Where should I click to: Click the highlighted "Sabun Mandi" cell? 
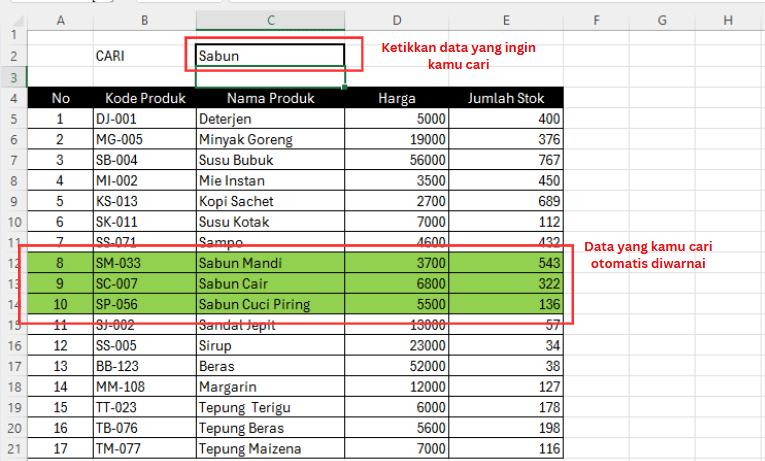click(270, 263)
